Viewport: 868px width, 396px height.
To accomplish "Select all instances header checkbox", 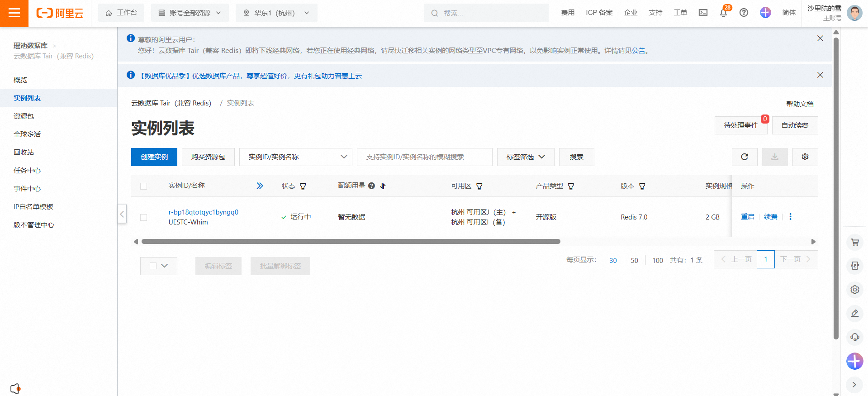I will [144, 186].
